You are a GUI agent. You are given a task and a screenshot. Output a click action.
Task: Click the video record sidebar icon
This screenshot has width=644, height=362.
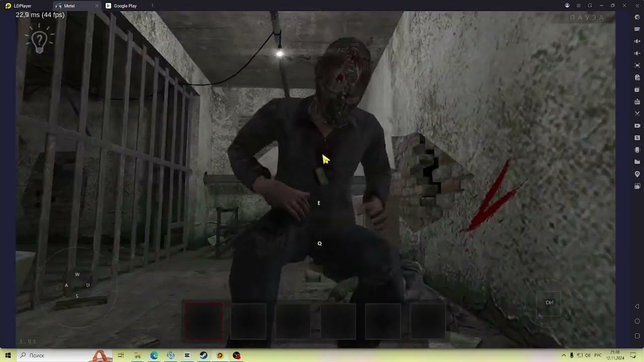tap(637, 126)
